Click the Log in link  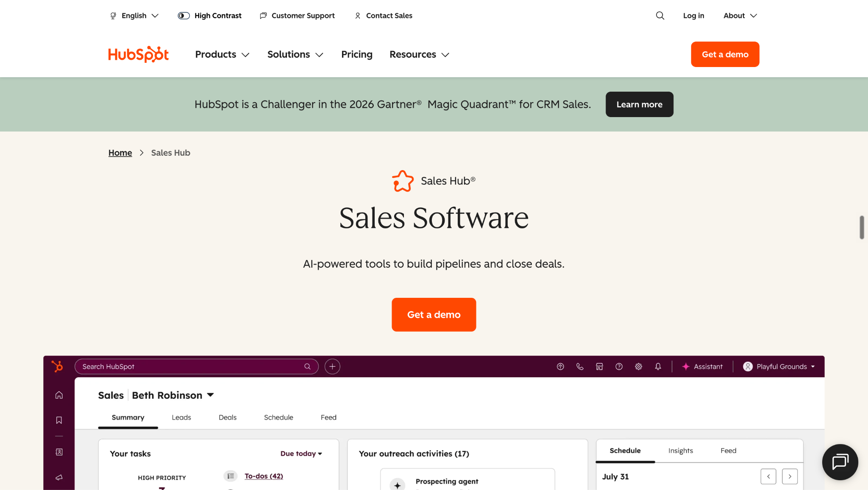pyautogui.click(x=694, y=16)
